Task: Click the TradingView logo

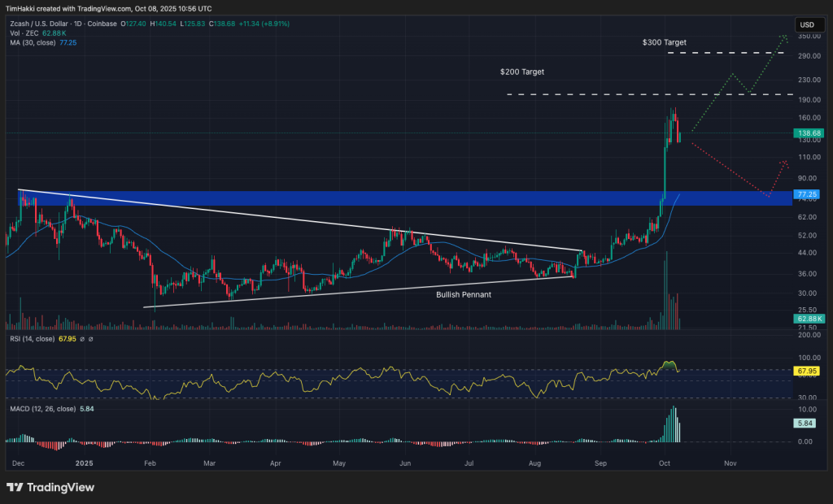Action: pyautogui.click(x=49, y=488)
